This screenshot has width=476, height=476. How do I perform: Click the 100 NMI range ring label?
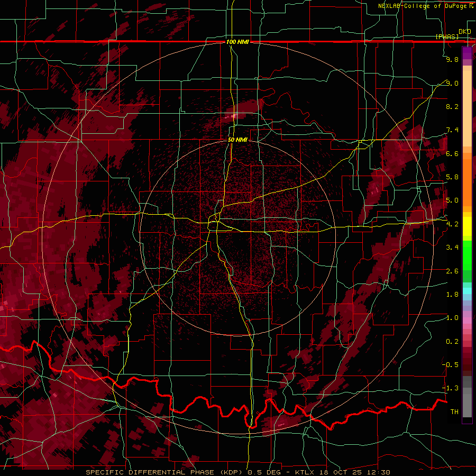[x=237, y=42]
